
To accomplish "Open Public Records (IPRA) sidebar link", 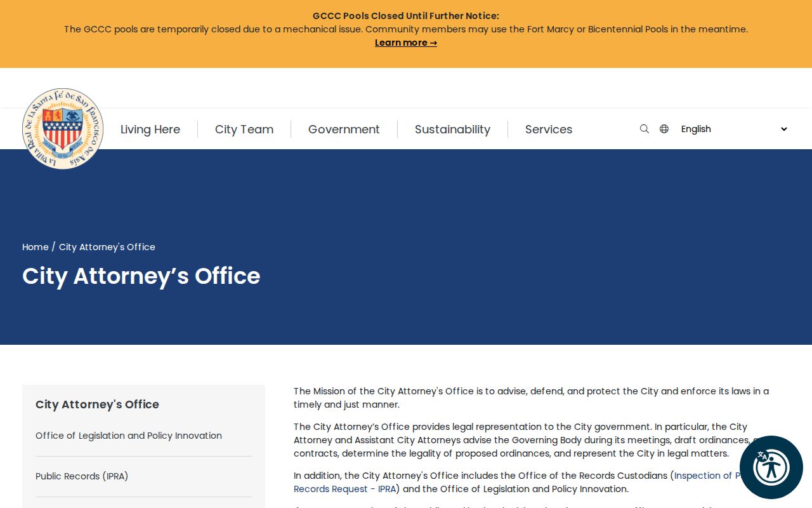I will click(x=82, y=476).
